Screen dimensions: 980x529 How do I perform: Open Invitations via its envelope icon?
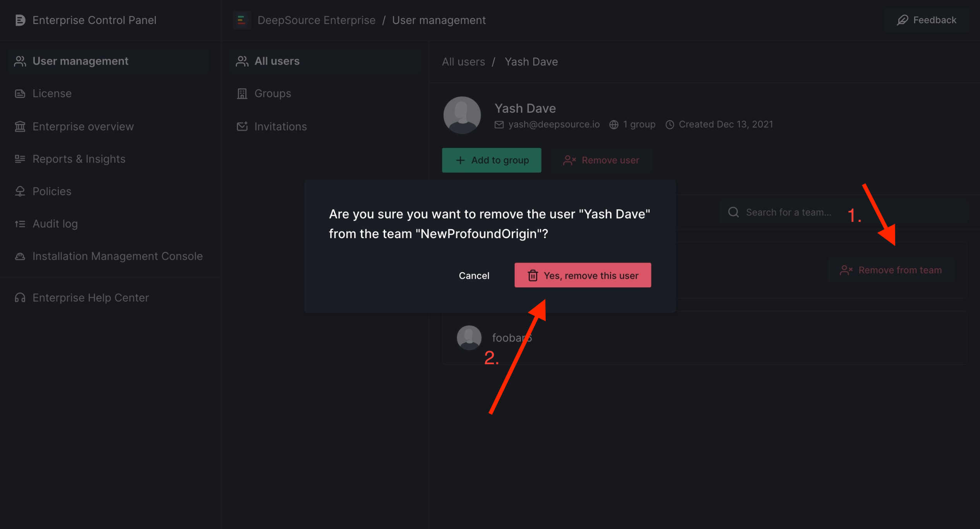click(x=242, y=126)
